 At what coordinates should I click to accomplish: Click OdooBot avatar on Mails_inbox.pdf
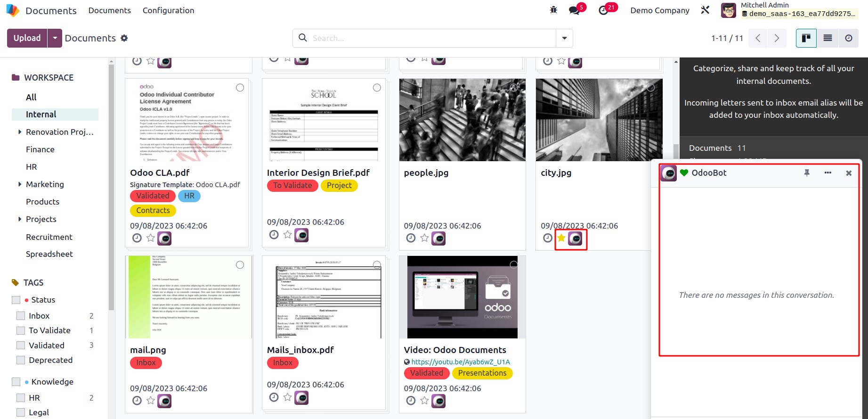tap(301, 398)
